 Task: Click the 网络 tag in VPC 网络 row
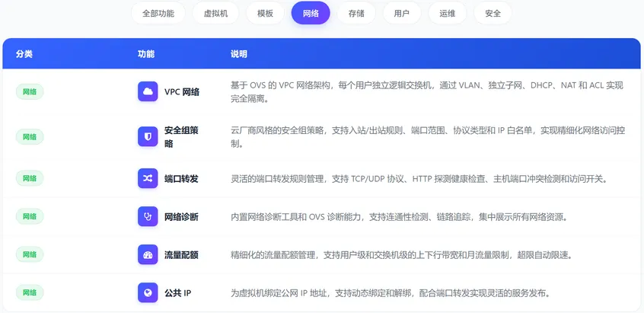30,91
